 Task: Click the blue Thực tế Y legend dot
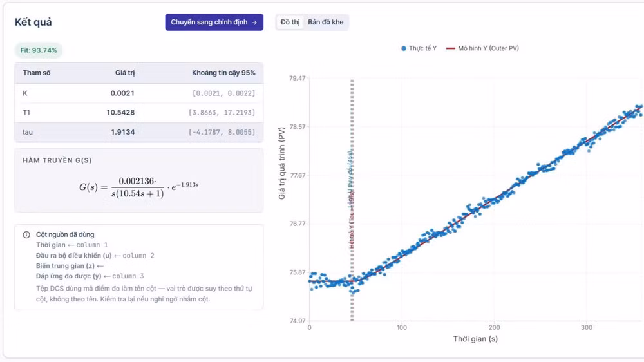(x=403, y=48)
